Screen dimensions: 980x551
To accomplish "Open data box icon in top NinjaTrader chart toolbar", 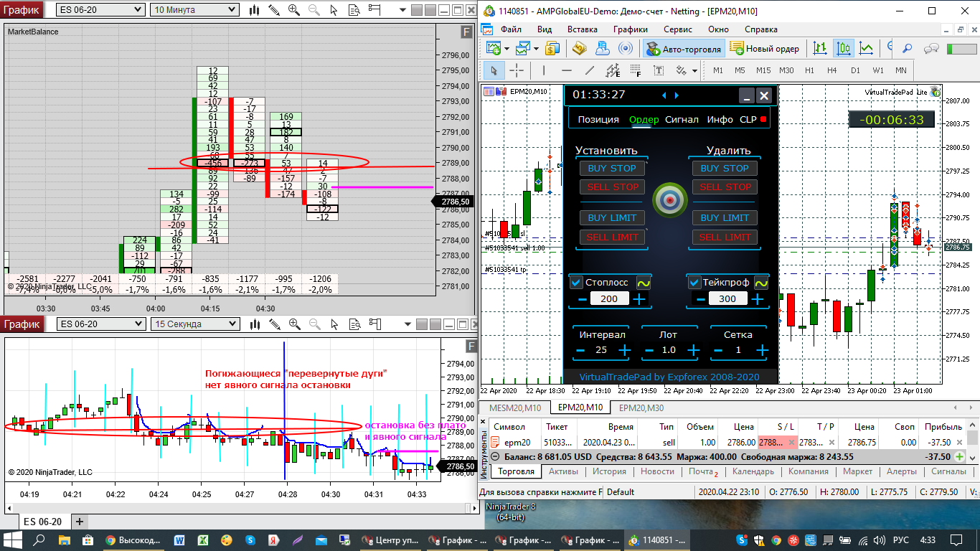I will [354, 9].
